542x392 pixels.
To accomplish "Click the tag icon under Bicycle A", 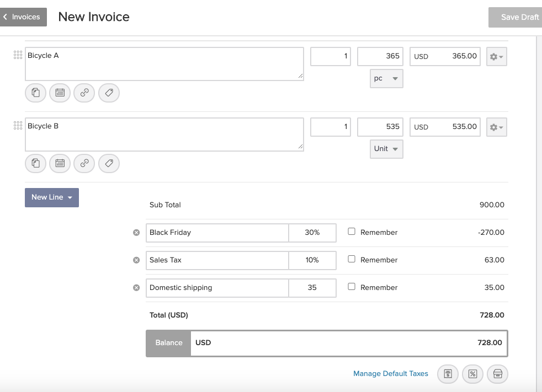I will pyautogui.click(x=109, y=93).
